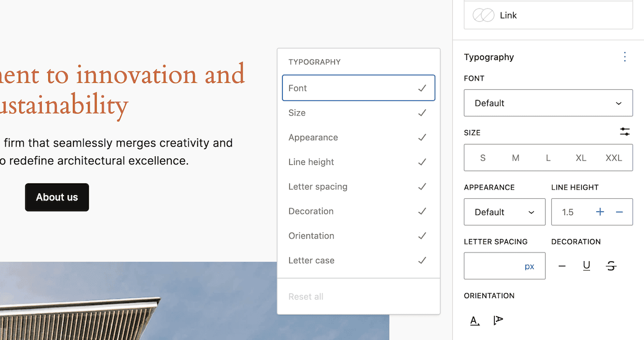The width and height of the screenshot is (644, 340).
Task: Select vertical text orientation
Action: (497, 320)
